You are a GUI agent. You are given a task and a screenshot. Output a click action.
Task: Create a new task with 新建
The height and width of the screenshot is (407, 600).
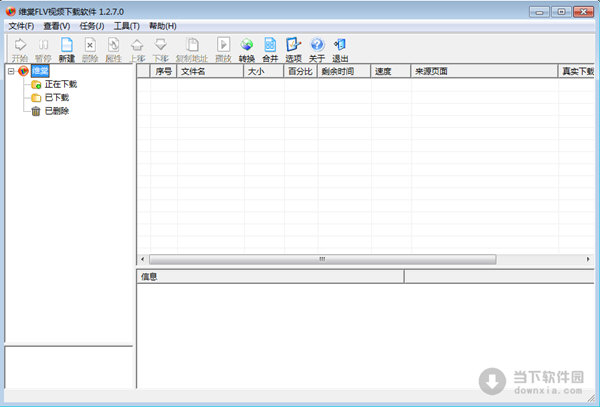point(67,49)
